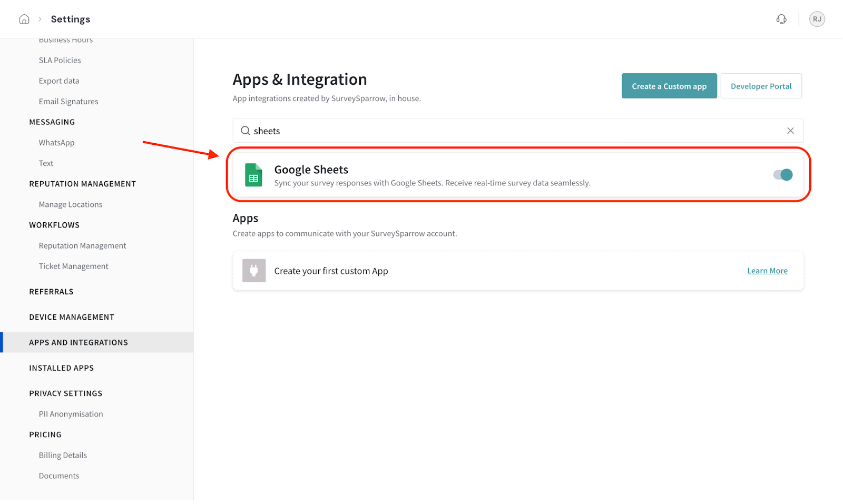The width and height of the screenshot is (843, 504).
Task: Click the search magnifier icon
Action: click(246, 131)
